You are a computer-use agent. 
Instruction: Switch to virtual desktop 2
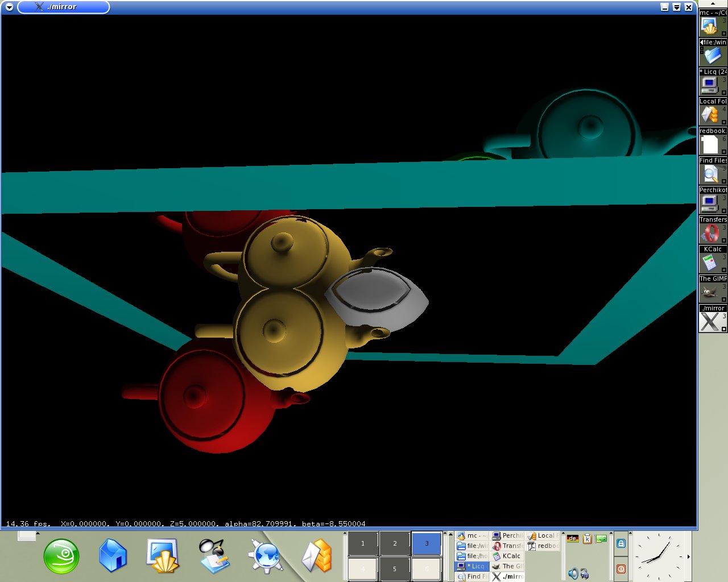pos(395,543)
